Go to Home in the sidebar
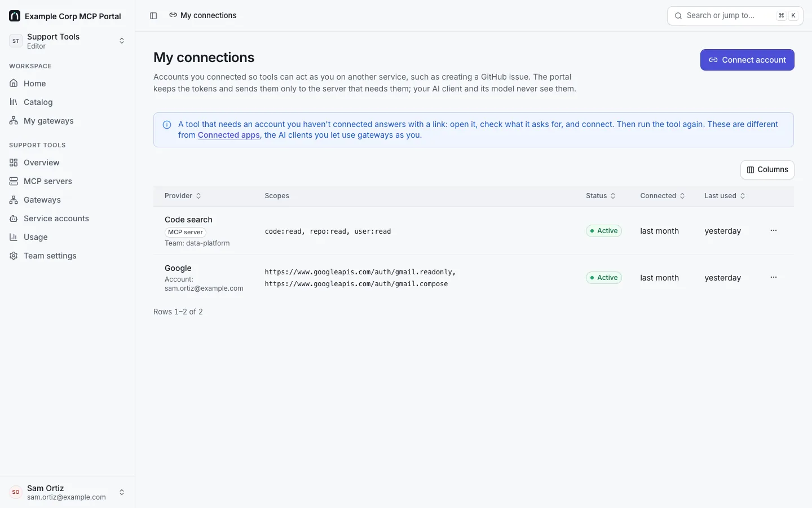The height and width of the screenshot is (508, 812). pyautogui.click(x=68, y=84)
